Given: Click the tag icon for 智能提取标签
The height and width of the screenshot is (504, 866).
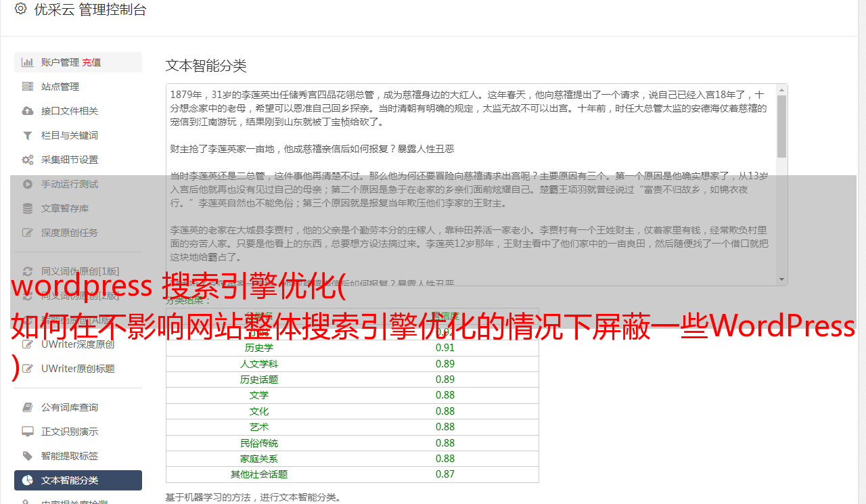Looking at the screenshot, I should click(28, 456).
